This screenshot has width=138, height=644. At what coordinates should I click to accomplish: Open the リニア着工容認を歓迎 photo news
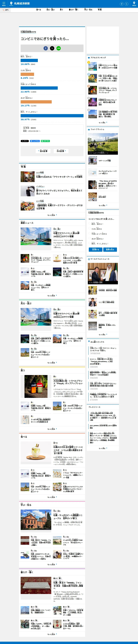coord(106,302)
